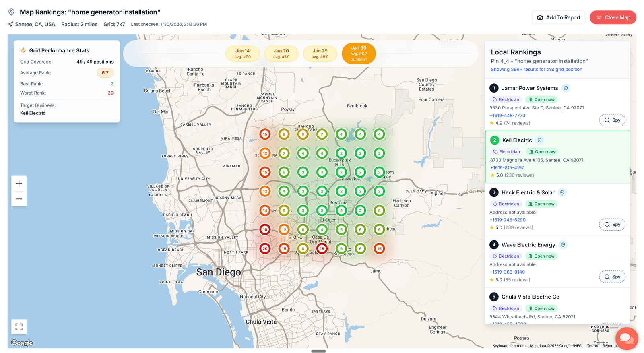Click Wave Electric Energy phone number

click(507, 272)
